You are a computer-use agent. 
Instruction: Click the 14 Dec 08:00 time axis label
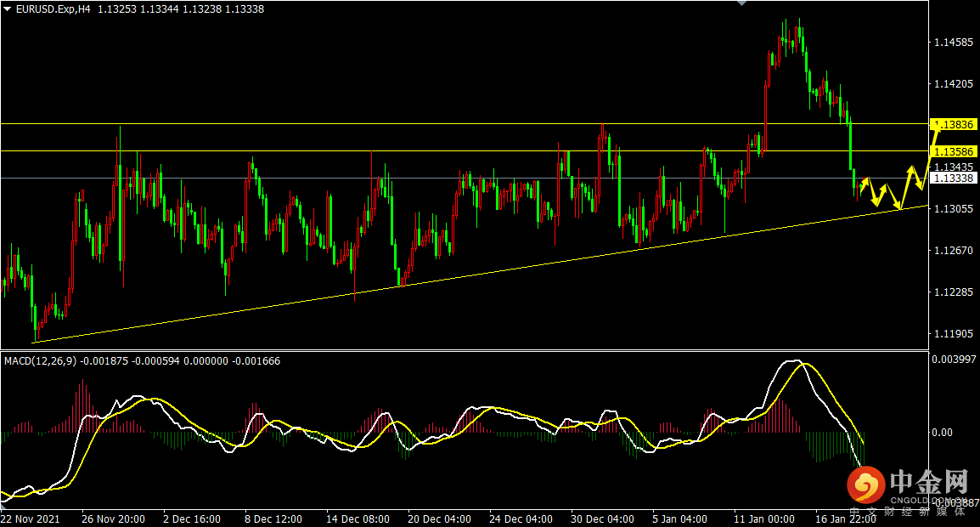coord(358,518)
